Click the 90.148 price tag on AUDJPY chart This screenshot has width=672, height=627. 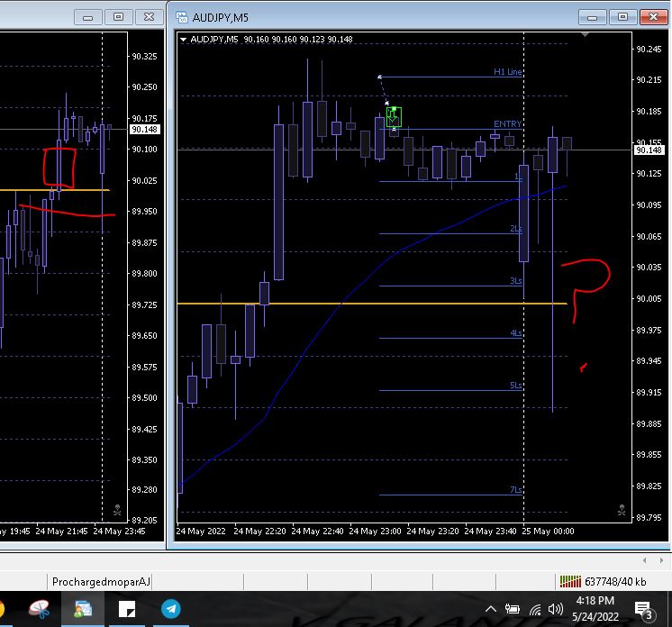click(x=649, y=150)
